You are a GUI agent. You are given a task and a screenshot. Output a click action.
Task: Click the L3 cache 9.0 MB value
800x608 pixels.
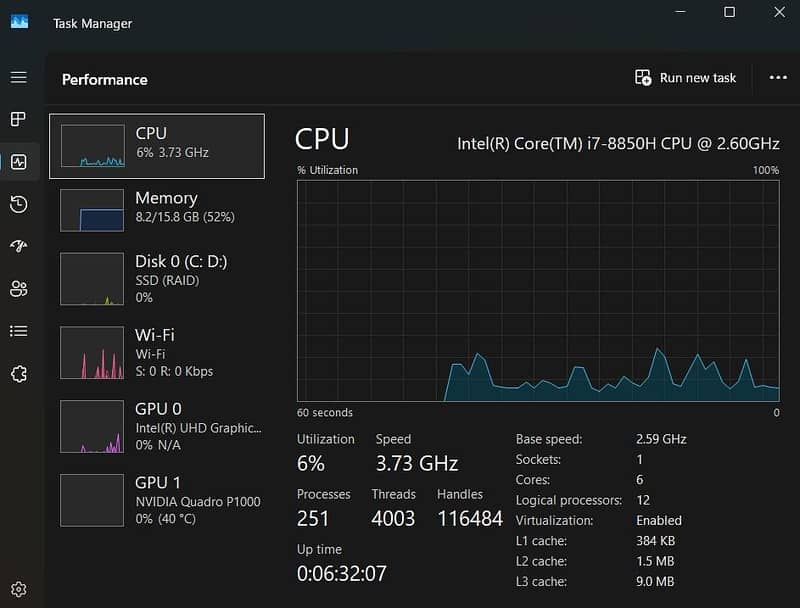[655, 582]
